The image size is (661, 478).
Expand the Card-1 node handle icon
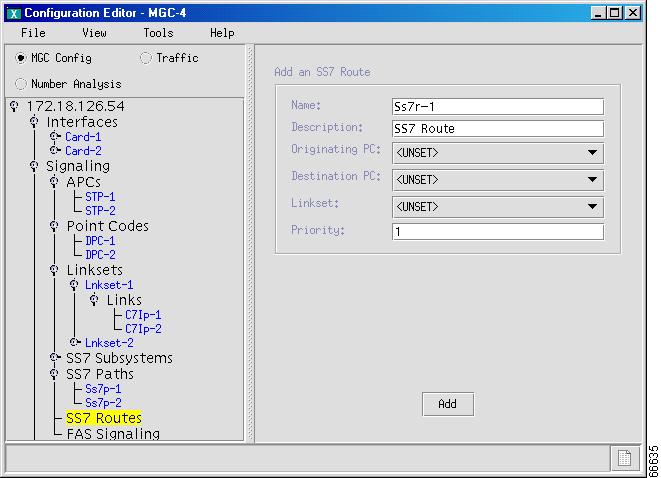tap(55, 137)
